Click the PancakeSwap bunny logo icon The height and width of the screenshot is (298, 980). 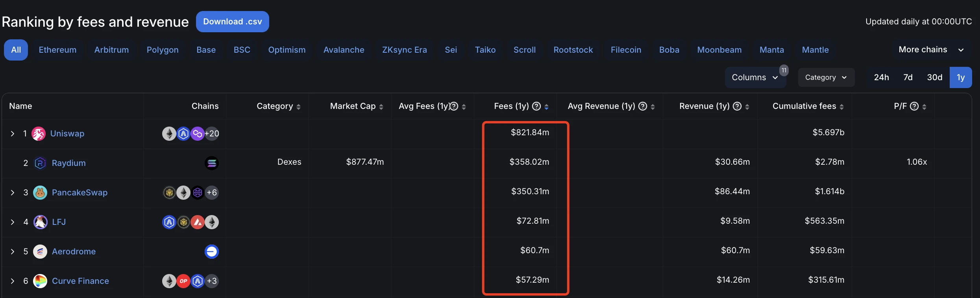click(40, 193)
